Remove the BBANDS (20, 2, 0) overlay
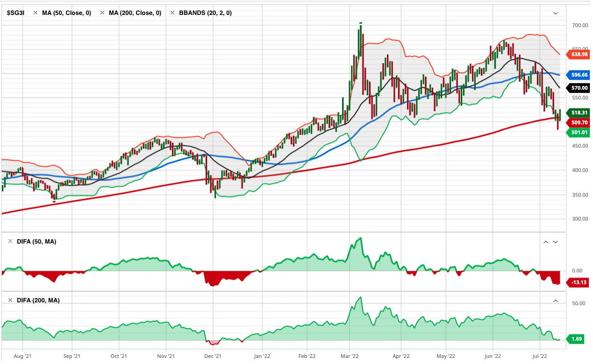Image resolution: width=593 pixels, height=364 pixels. 172,13
